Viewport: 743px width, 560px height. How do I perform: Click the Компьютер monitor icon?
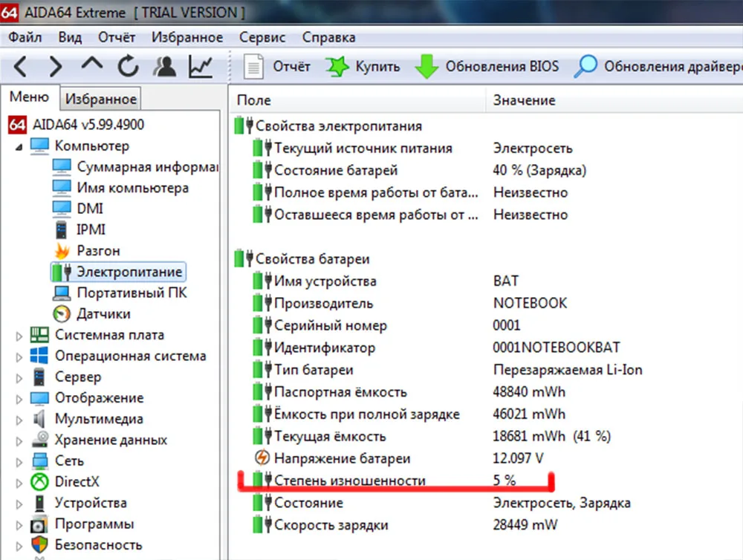39,146
